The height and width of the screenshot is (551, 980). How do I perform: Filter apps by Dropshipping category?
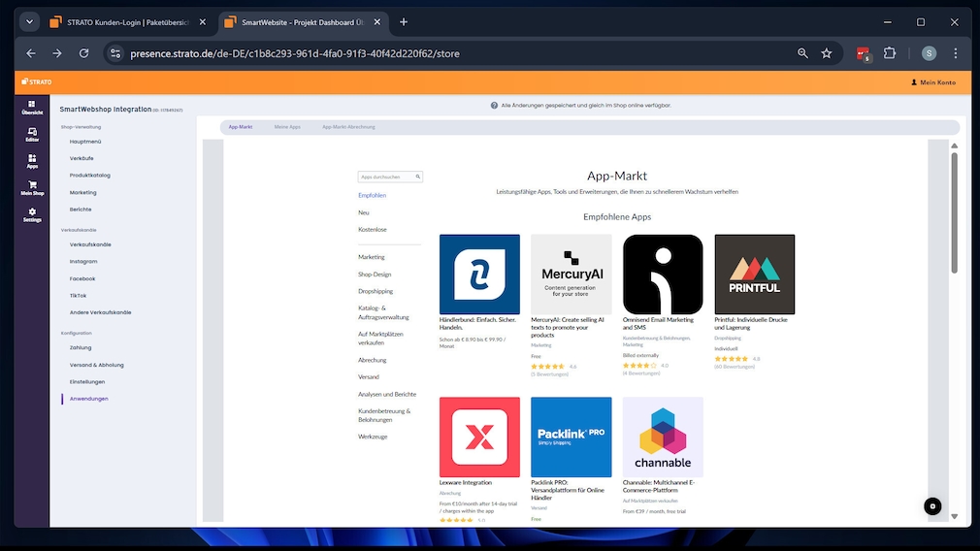click(x=375, y=291)
